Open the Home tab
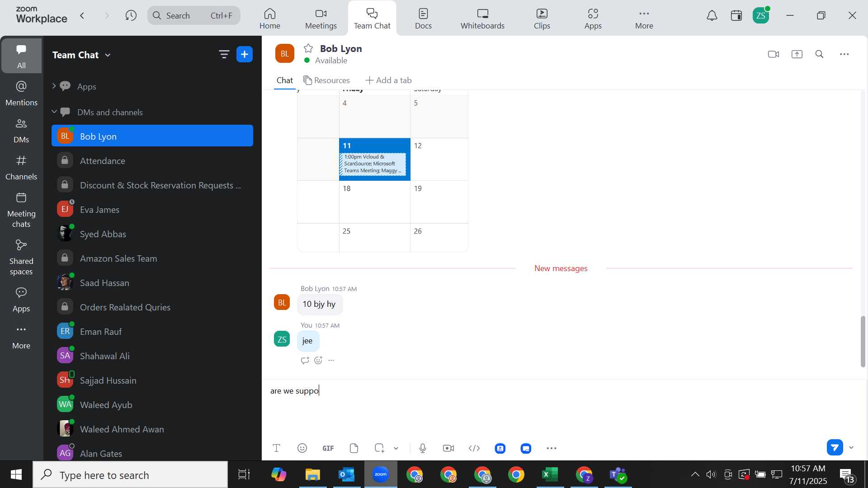Image resolution: width=868 pixels, height=488 pixels. pos(270,19)
